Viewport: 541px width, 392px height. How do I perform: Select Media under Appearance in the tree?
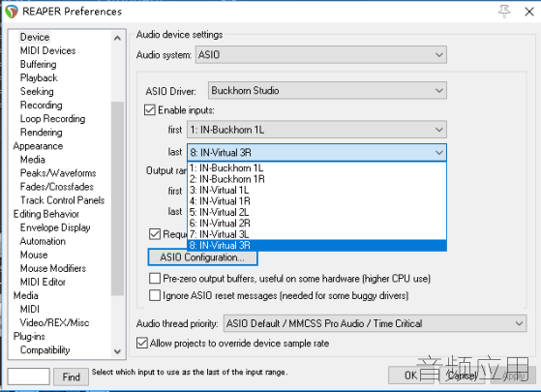[x=33, y=160]
